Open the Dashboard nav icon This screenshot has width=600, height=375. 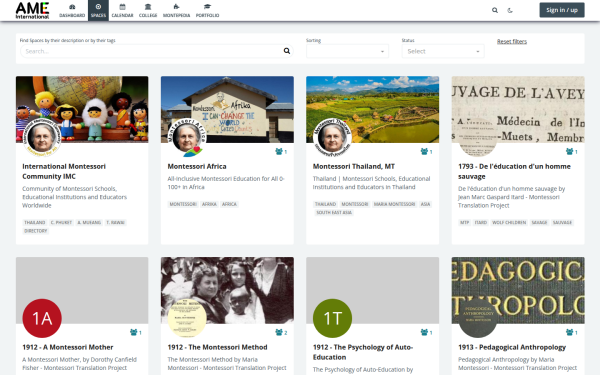tap(72, 10)
